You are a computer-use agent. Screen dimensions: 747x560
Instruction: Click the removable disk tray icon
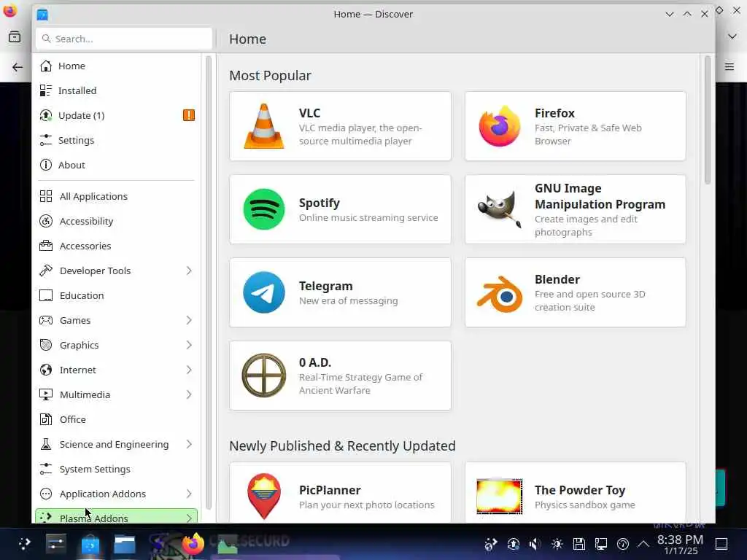pyautogui.click(x=578, y=544)
